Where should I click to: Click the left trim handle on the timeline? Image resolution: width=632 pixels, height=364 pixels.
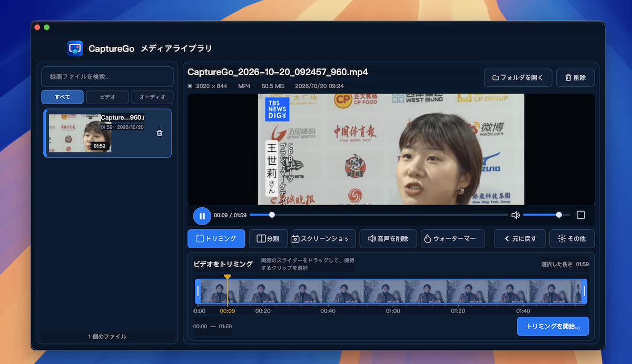click(x=198, y=291)
